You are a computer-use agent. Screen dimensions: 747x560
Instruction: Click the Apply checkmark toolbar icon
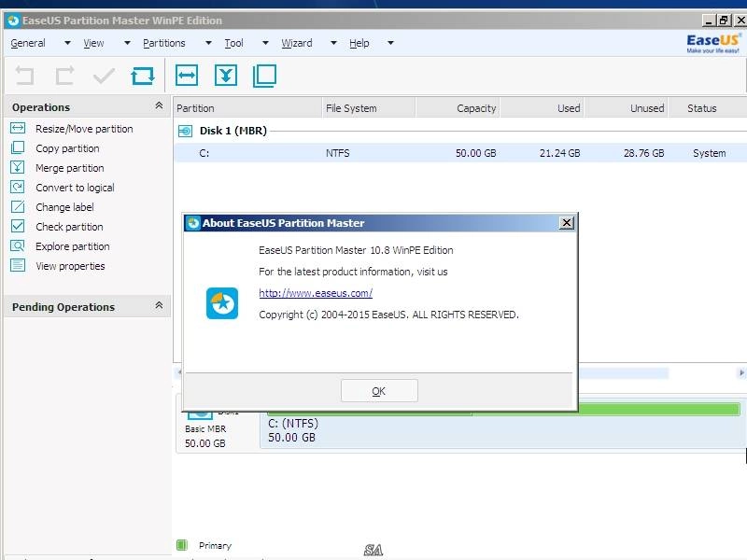(x=104, y=76)
